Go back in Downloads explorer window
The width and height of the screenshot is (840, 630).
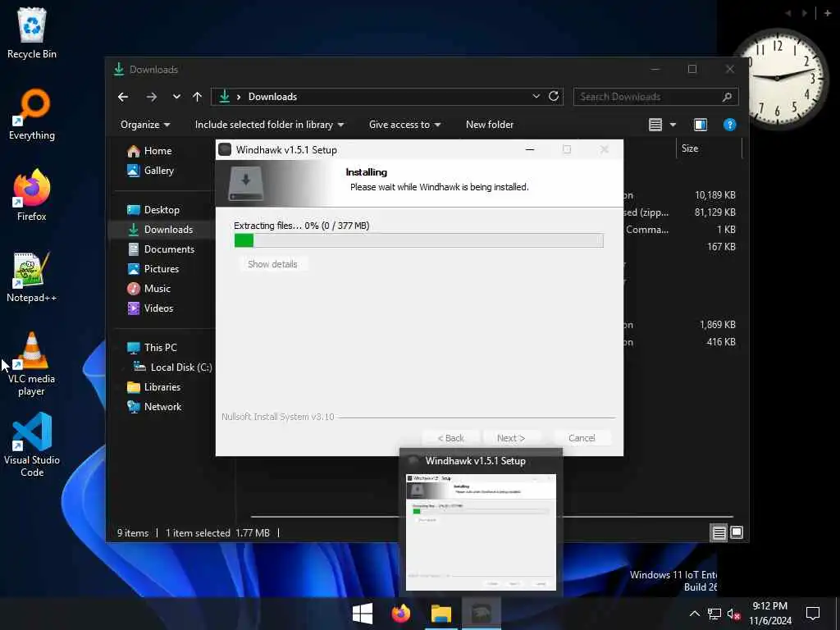pos(123,97)
